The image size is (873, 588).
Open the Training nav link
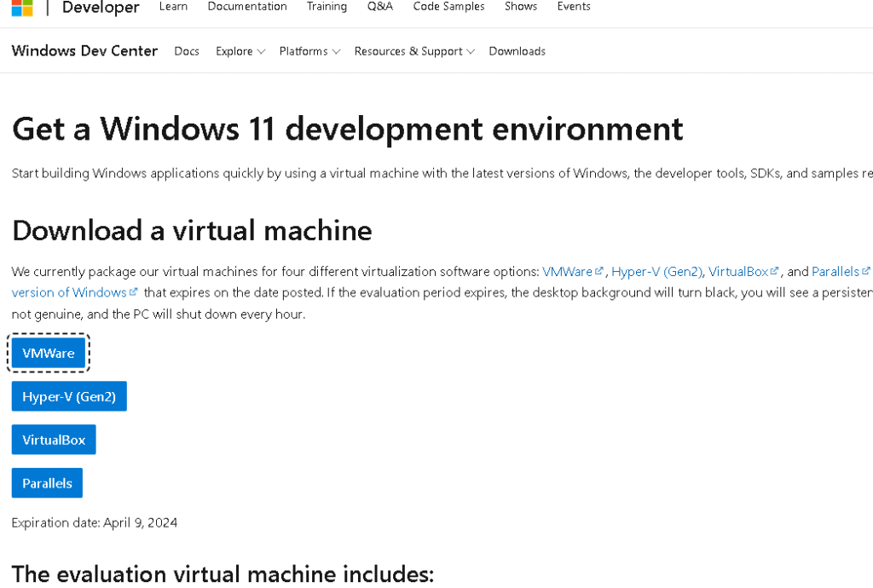[x=327, y=7]
